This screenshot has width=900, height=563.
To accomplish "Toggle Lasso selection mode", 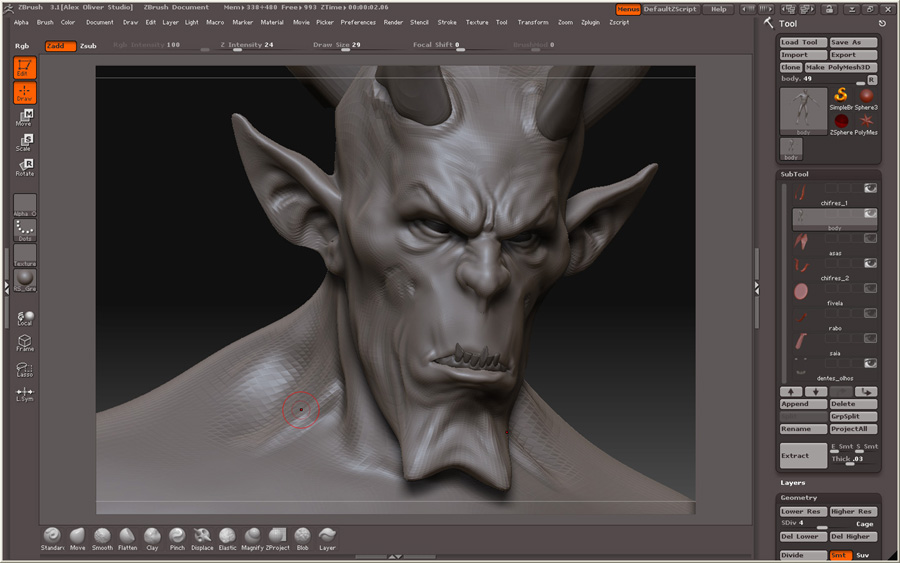I will 25,369.
